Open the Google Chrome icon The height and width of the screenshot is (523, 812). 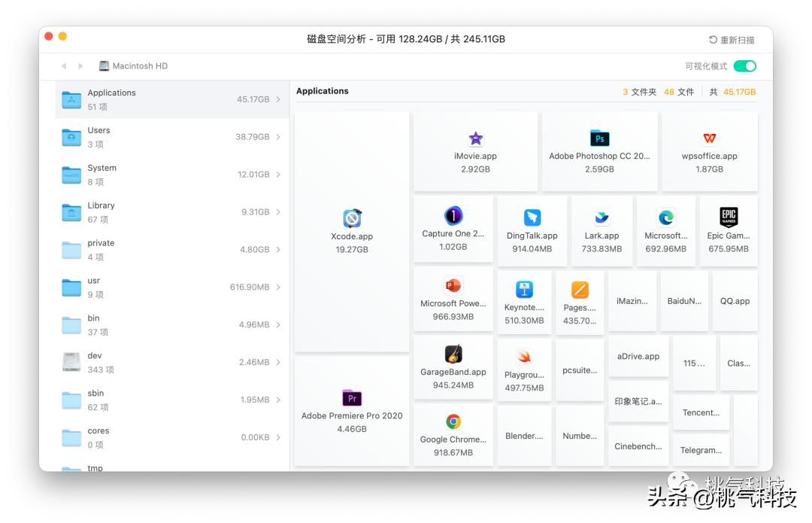453,422
